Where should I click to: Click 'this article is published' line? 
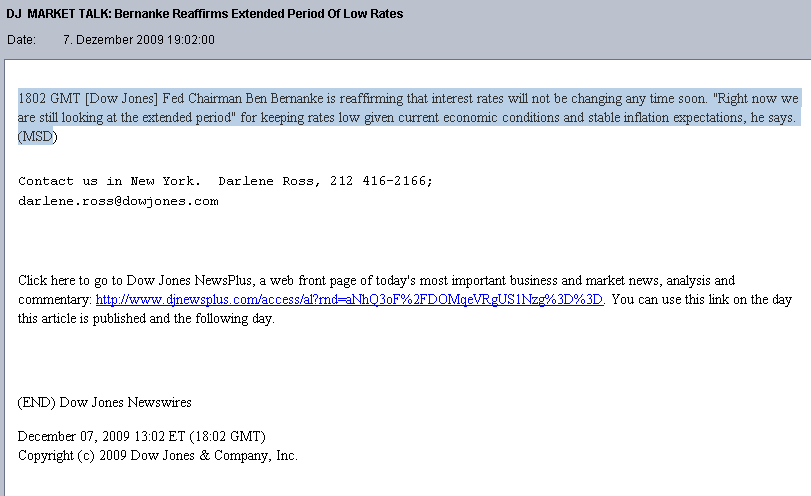point(90,319)
